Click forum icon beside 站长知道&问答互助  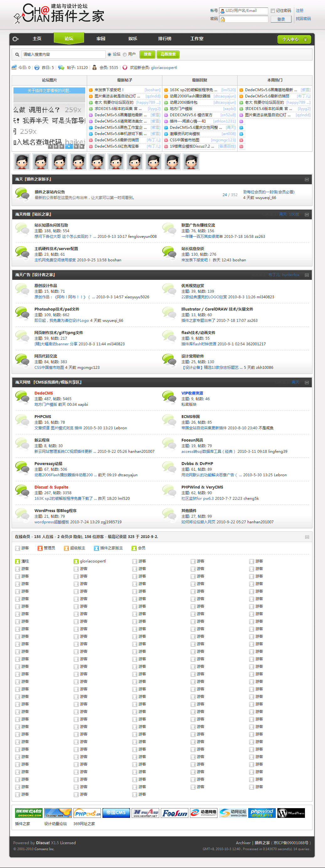(22, 229)
